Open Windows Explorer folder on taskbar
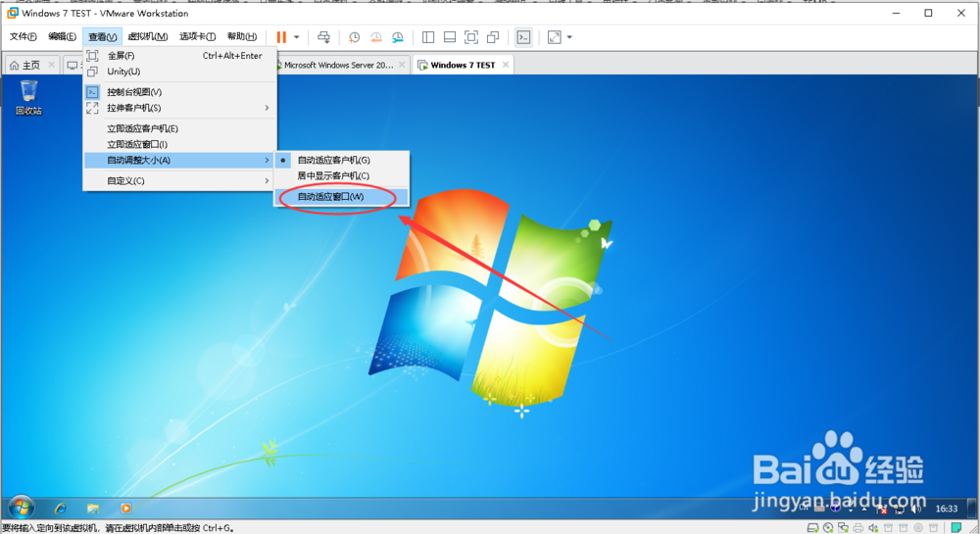The width and height of the screenshot is (980, 534). (93, 509)
